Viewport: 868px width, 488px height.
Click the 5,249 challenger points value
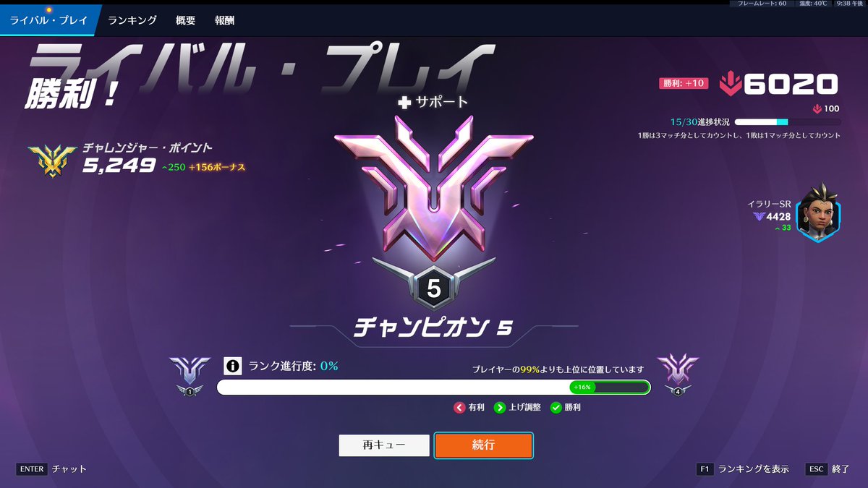click(x=119, y=166)
